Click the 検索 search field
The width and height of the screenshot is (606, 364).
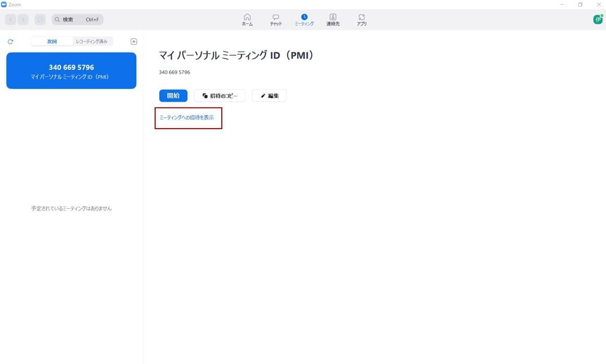click(78, 20)
